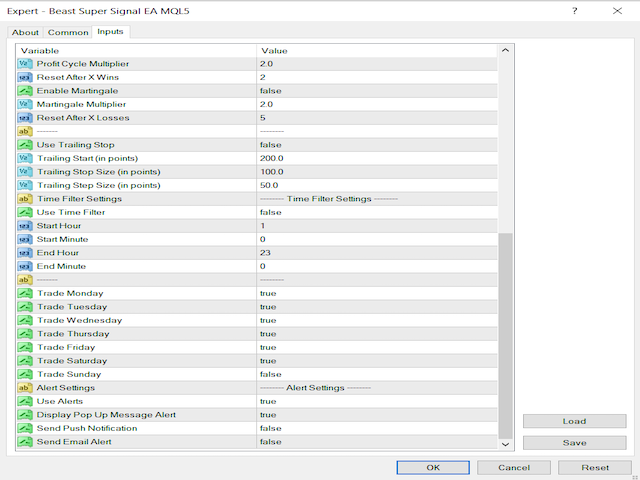Viewport: 640px width, 480px height.
Task: Click the Use Time Filter boolean icon
Action: [x=25, y=212]
